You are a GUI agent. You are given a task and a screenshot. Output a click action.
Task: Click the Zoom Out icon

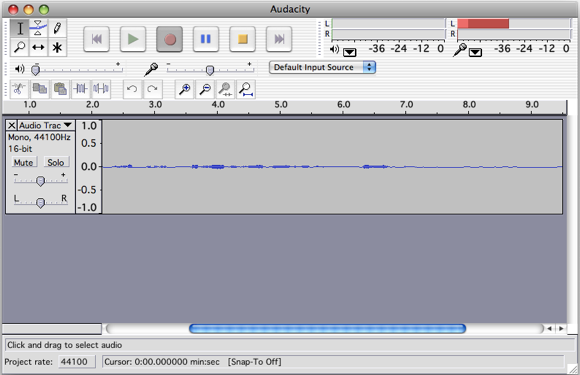click(205, 89)
